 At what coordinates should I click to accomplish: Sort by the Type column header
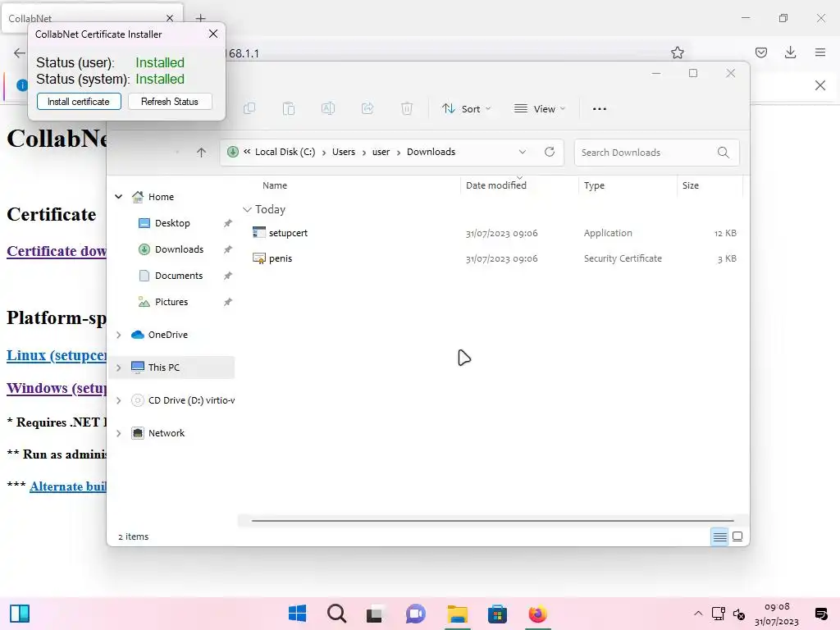pos(594,185)
